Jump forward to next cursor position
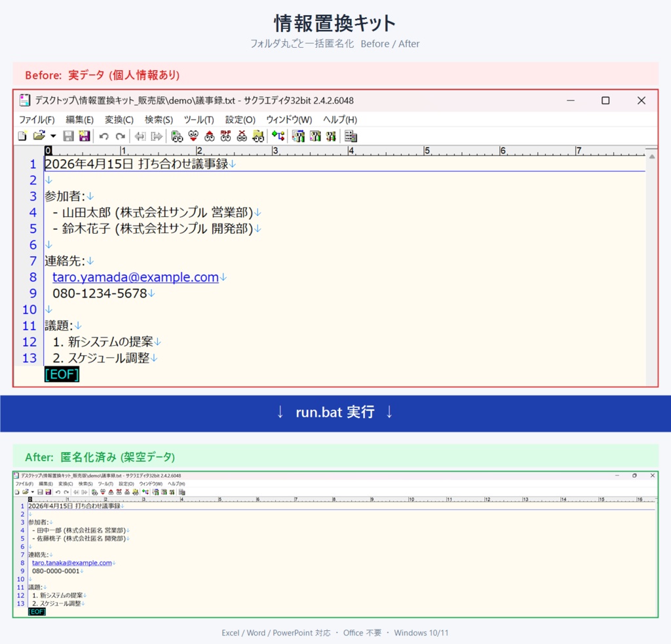This screenshot has width=671, height=644. click(156, 136)
